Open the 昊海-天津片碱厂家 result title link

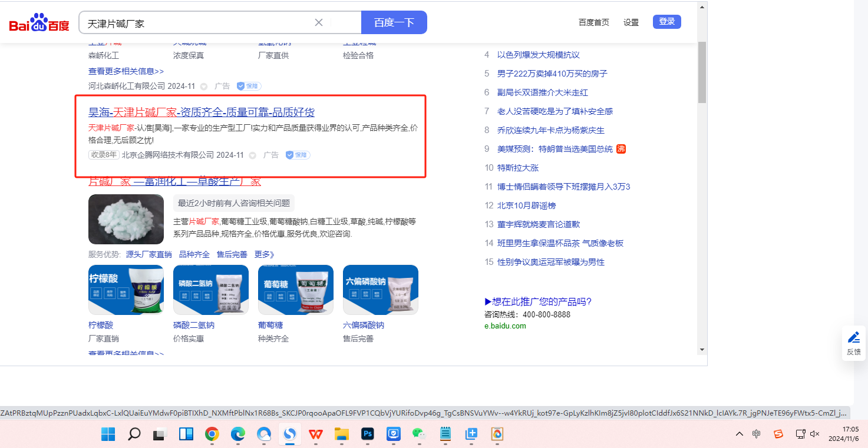202,112
